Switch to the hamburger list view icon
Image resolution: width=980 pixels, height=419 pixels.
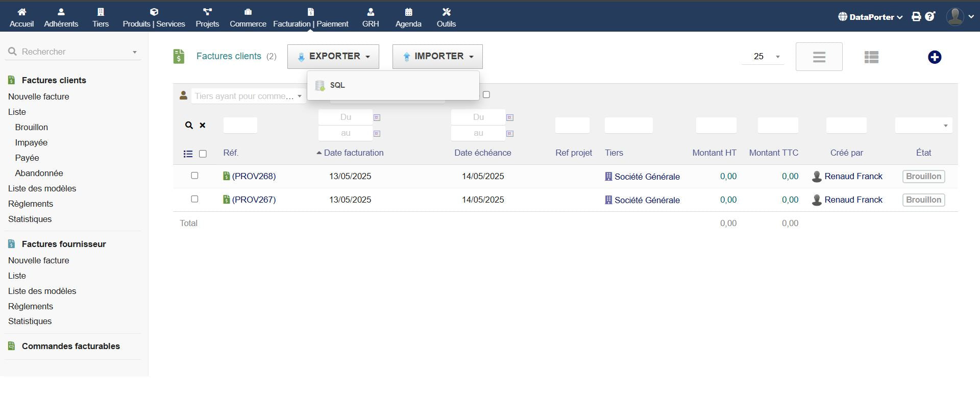(819, 57)
